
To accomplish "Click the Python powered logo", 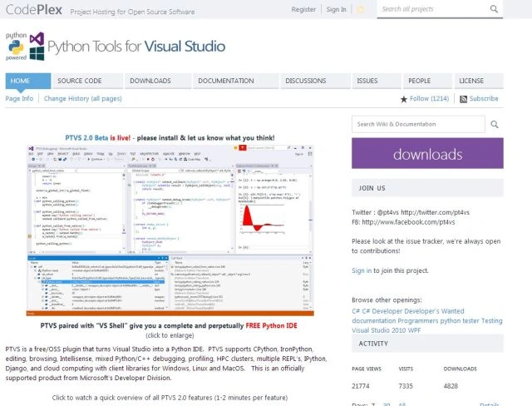I will coord(16,47).
